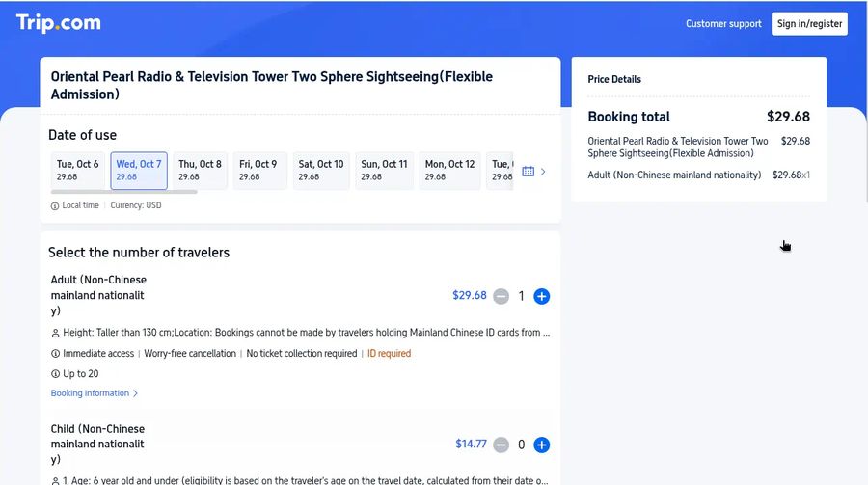The height and width of the screenshot is (485, 868).
Task: Add a Child ticket with plus button
Action: tap(541, 445)
